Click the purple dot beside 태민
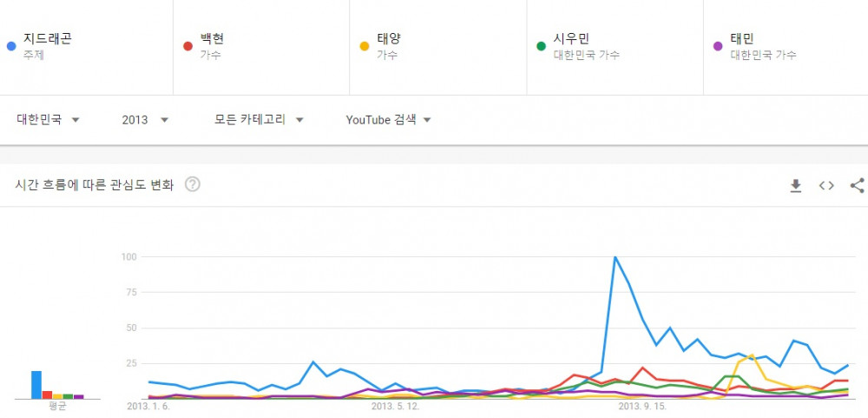This screenshot has height=418, width=868. click(x=718, y=46)
